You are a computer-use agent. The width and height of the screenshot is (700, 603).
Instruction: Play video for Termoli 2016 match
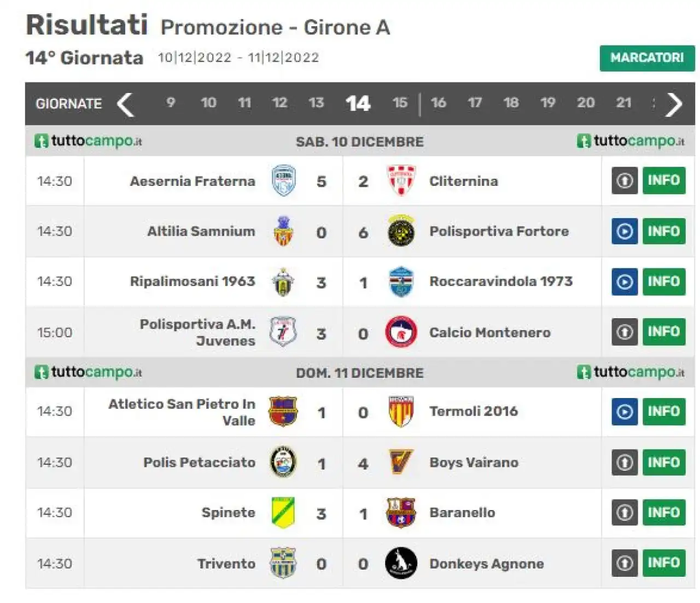pos(625,412)
